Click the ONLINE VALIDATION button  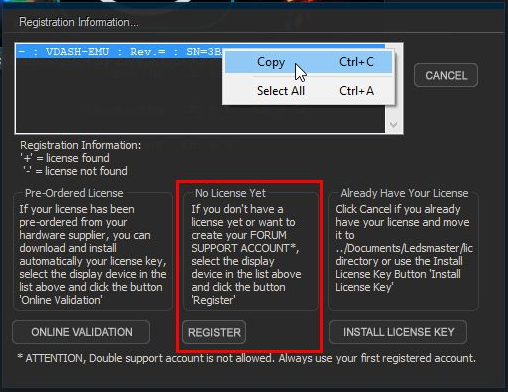pyautogui.click(x=81, y=332)
